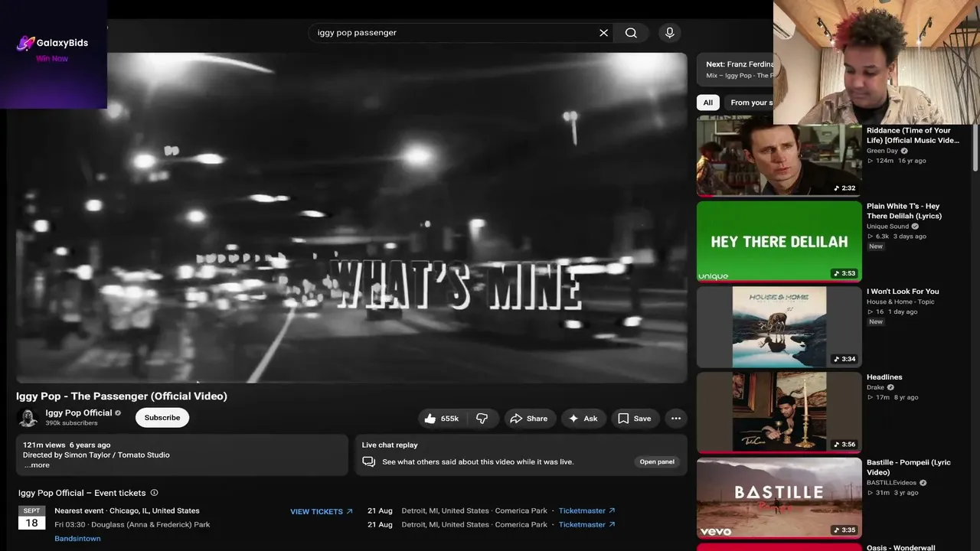This screenshot has height=551, width=980.
Task: Click the 'BASTILLEVideos' channel name
Action: click(892, 483)
